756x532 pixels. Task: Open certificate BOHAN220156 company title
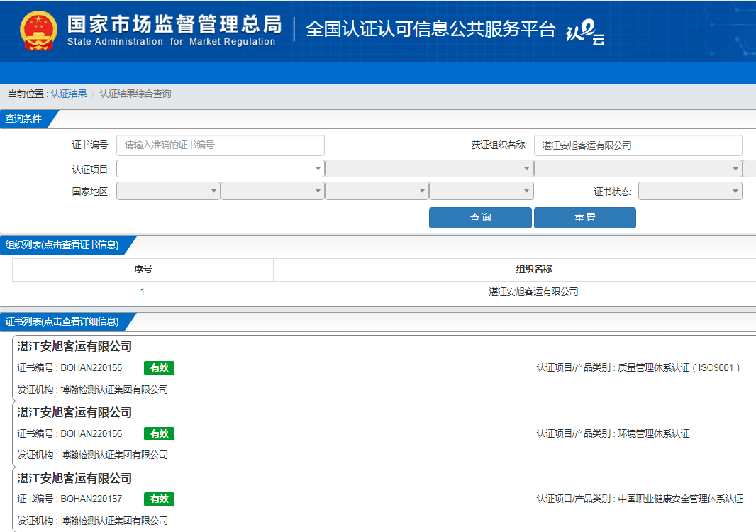[x=74, y=412]
